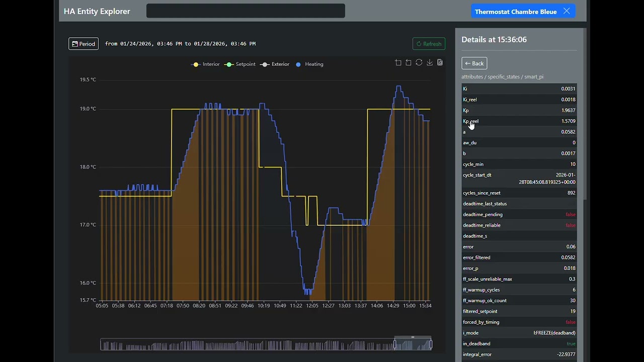This screenshot has height=362, width=644.
Task: Toggle the Exterior series in the legend
Action: coord(275,64)
